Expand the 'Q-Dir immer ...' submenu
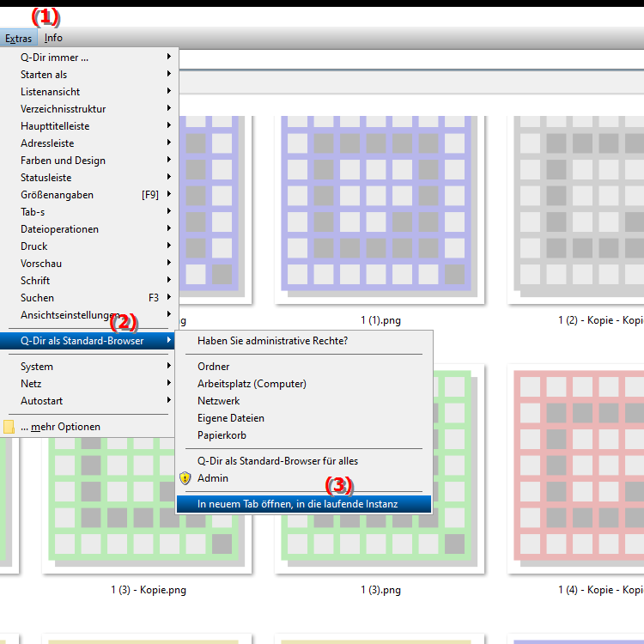644x644 pixels. pos(89,57)
